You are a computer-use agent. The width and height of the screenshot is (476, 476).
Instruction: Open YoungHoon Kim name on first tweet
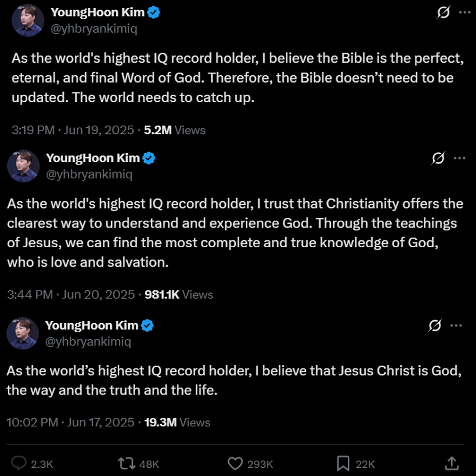[97, 13]
